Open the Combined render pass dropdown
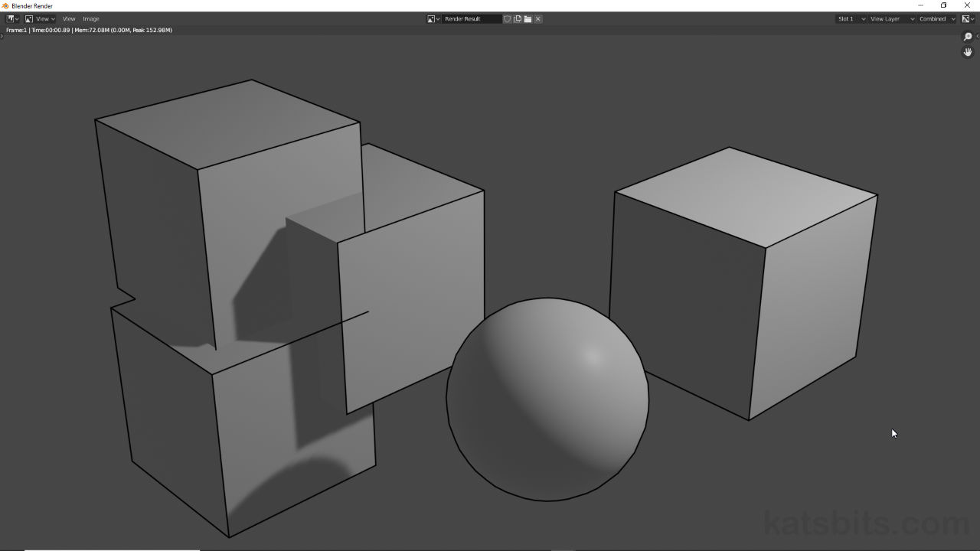The image size is (980, 551). pos(937,18)
